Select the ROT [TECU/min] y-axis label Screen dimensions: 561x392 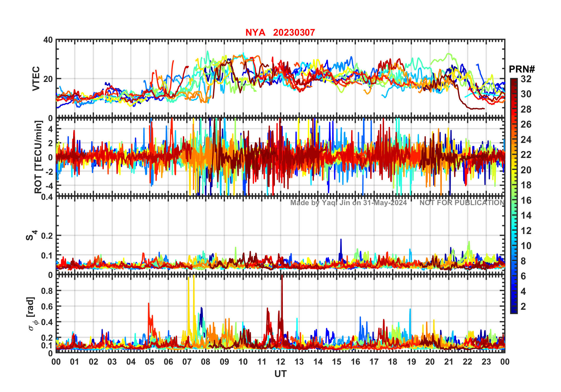coord(38,157)
